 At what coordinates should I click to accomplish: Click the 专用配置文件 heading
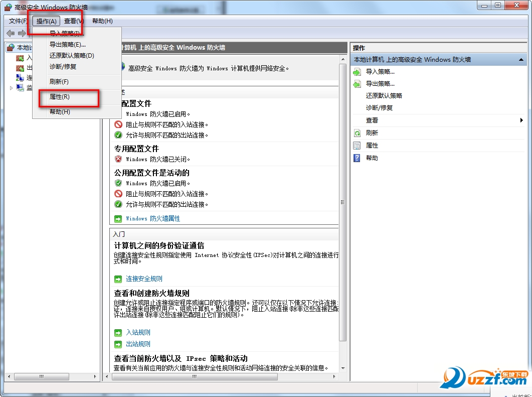tap(136, 149)
